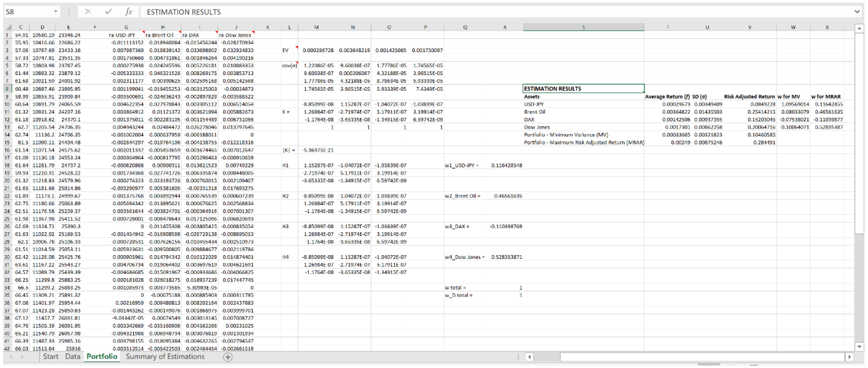Open the Summary of Estimations sheet tab
The width and height of the screenshot is (868, 368).
tap(165, 357)
